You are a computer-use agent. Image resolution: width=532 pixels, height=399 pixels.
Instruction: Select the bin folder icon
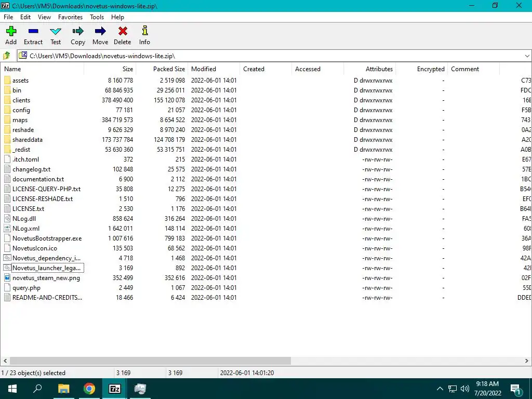(x=7, y=90)
